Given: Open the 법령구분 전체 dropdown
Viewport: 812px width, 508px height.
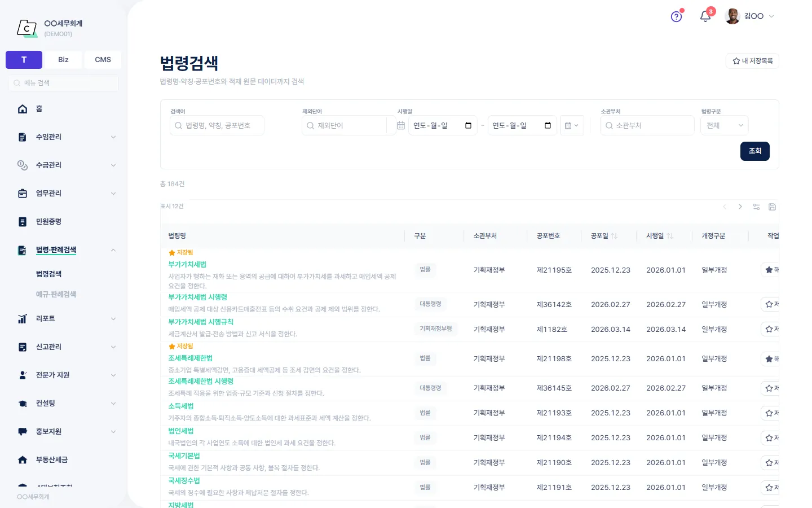Looking at the screenshot, I should point(725,125).
